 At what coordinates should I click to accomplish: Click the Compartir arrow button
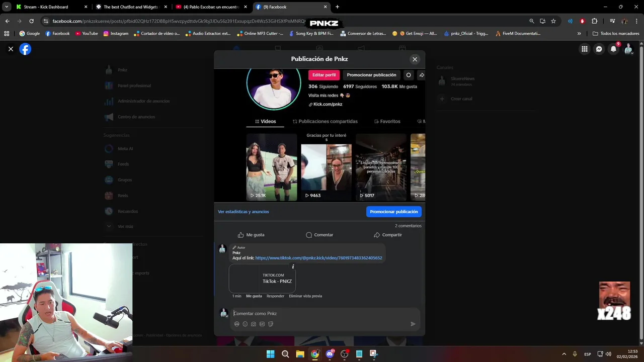388,235
